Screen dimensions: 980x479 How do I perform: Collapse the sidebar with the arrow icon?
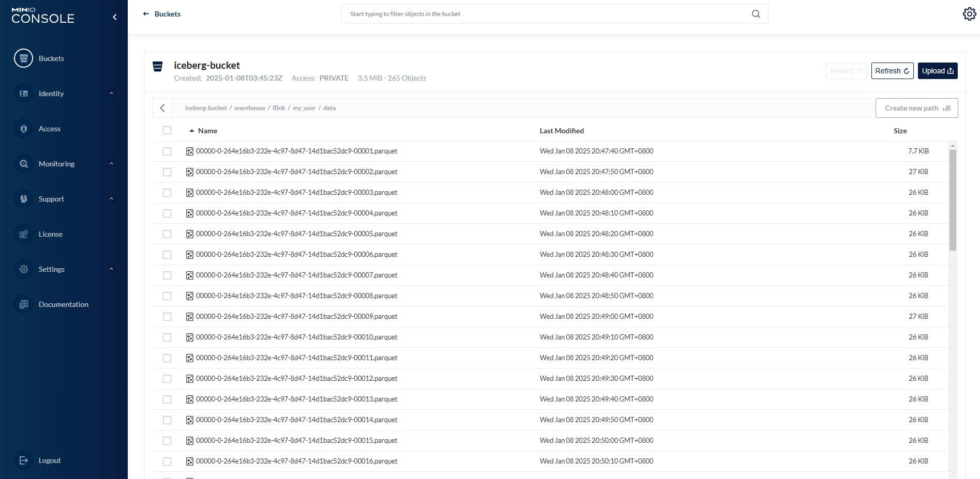pyautogui.click(x=115, y=17)
